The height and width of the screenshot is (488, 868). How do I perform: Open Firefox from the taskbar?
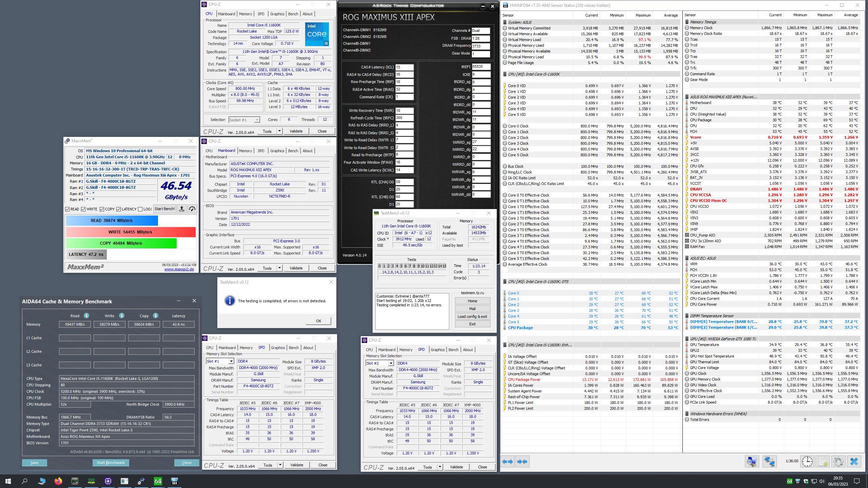58,481
